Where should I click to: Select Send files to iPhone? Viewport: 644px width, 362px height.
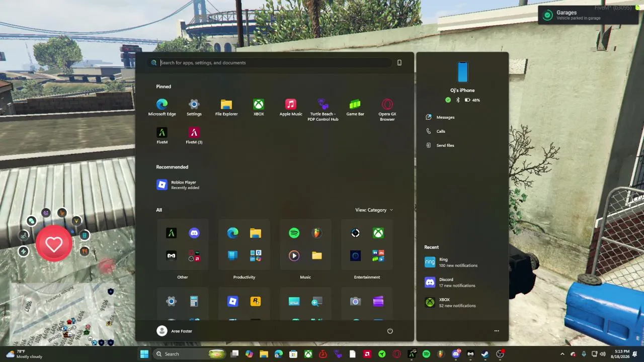click(440, 145)
